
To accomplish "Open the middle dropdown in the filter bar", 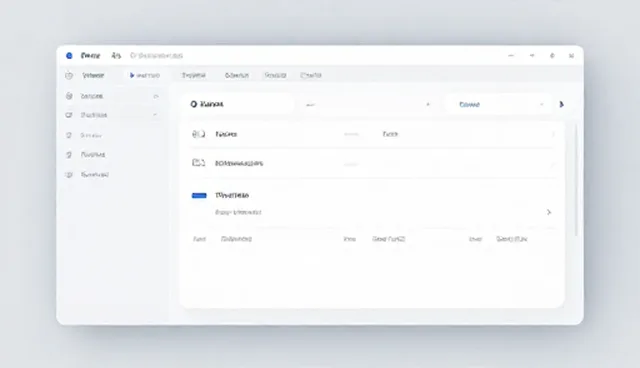I will point(367,104).
